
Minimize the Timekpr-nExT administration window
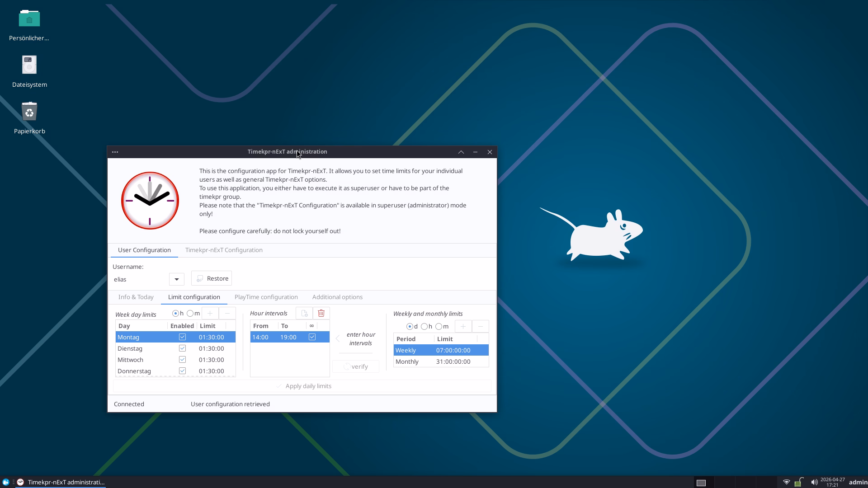pyautogui.click(x=475, y=152)
